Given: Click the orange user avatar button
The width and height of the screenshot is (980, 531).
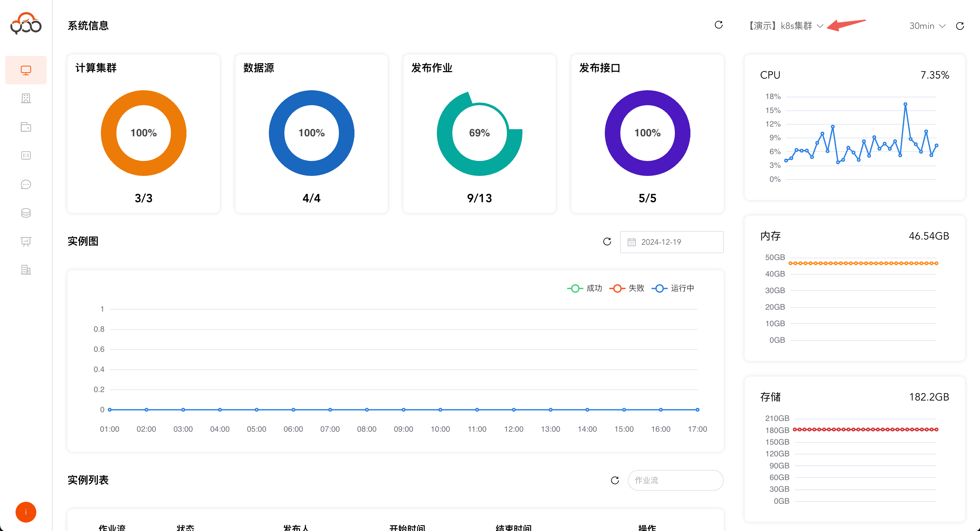Looking at the screenshot, I should [x=26, y=512].
